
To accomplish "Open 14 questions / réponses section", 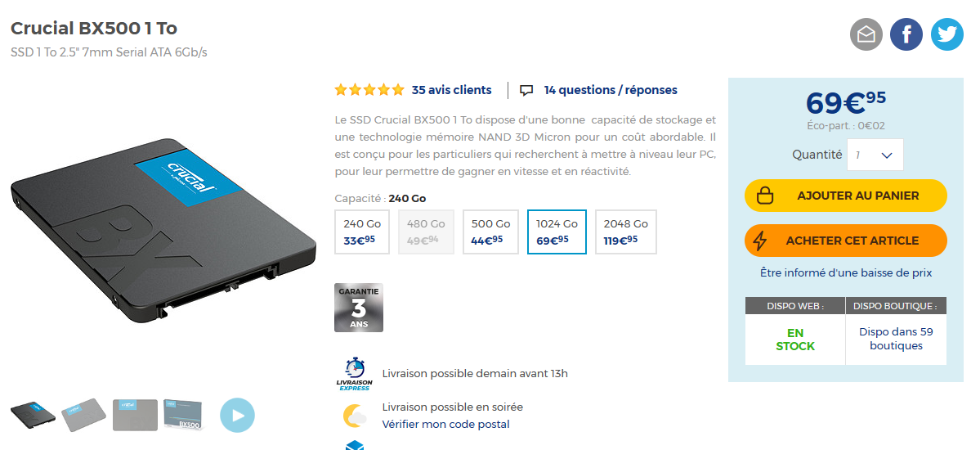I will click(x=611, y=90).
